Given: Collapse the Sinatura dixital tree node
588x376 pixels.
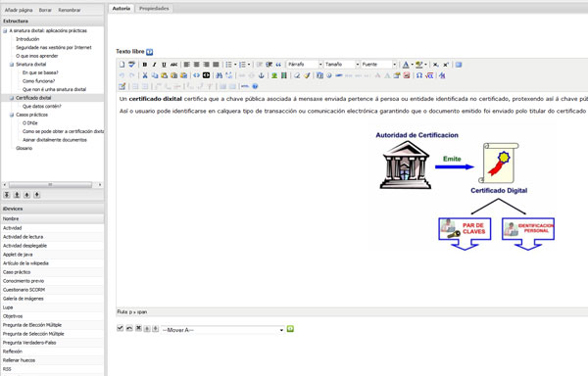Looking at the screenshot, I should [x=11, y=65].
